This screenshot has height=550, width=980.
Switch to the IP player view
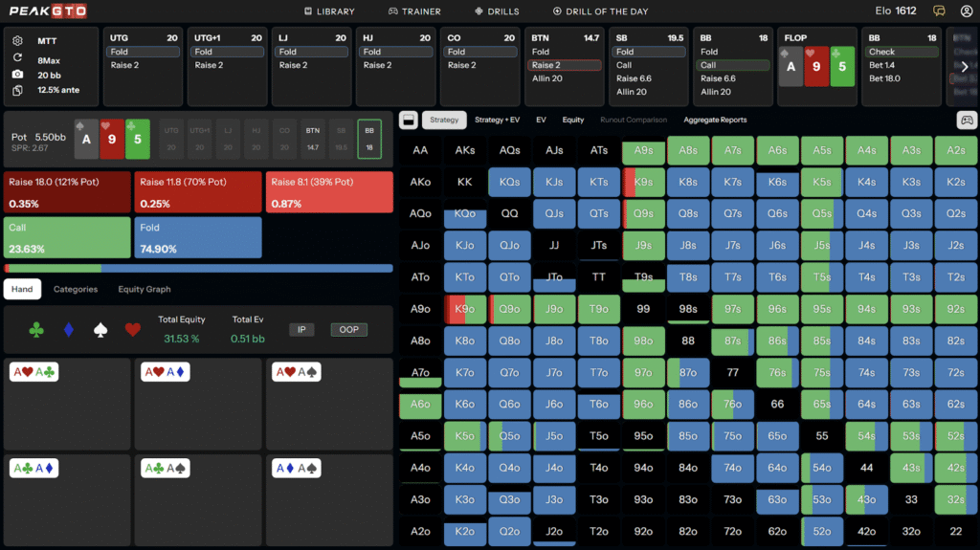click(301, 329)
